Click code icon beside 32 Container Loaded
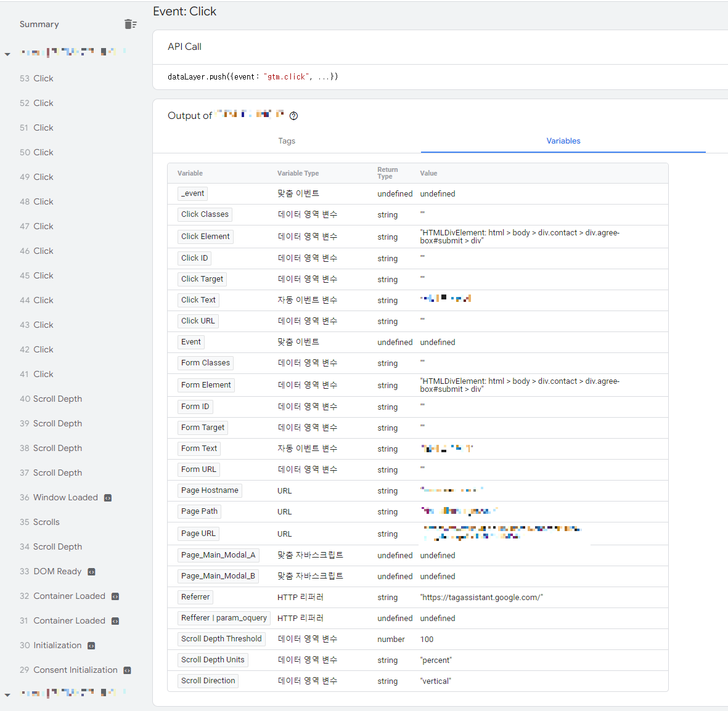This screenshot has height=711, width=728. (x=115, y=596)
